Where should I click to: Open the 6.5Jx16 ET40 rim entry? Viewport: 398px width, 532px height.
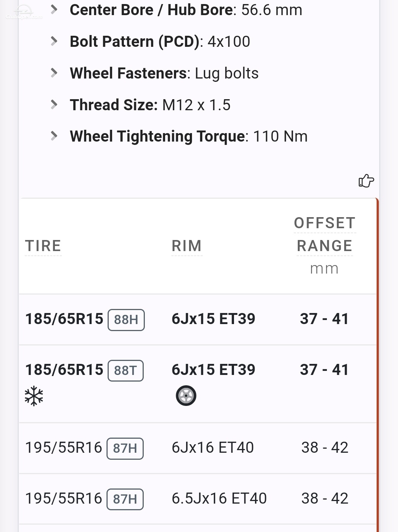(x=219, y=498)
